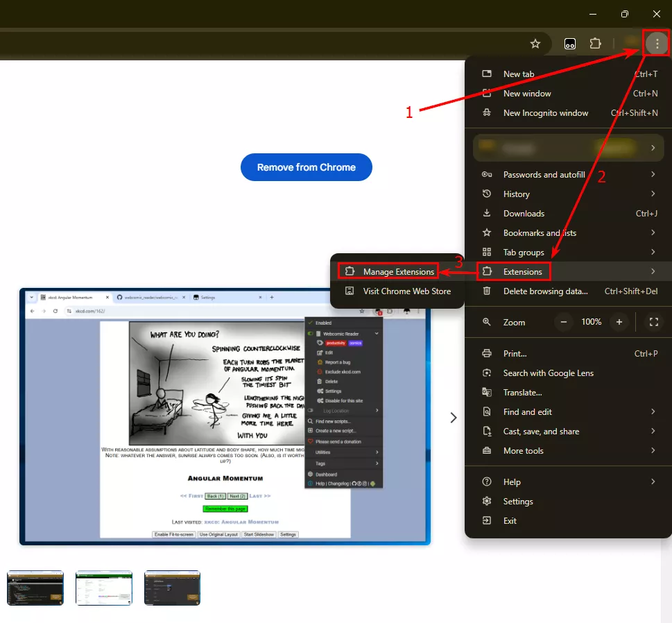Open a New Incognito window
Image resolution: width=672 pixels, height=623 pixels.
[568, 113]
